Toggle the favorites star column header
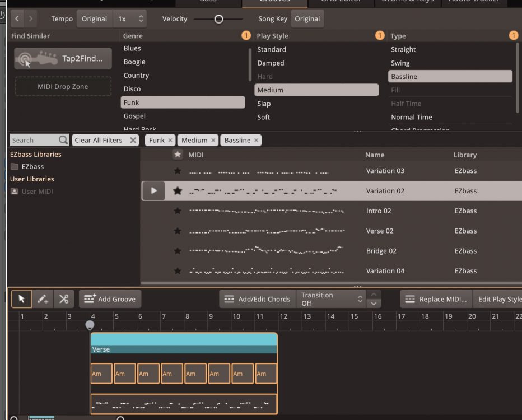This screenshot has width=522, height=420. point(178,155)
